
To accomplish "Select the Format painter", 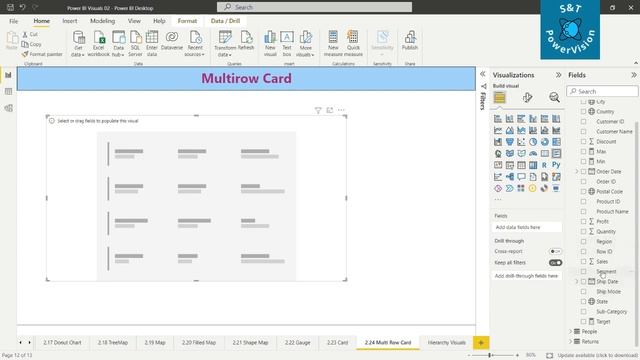I will 42,54.
